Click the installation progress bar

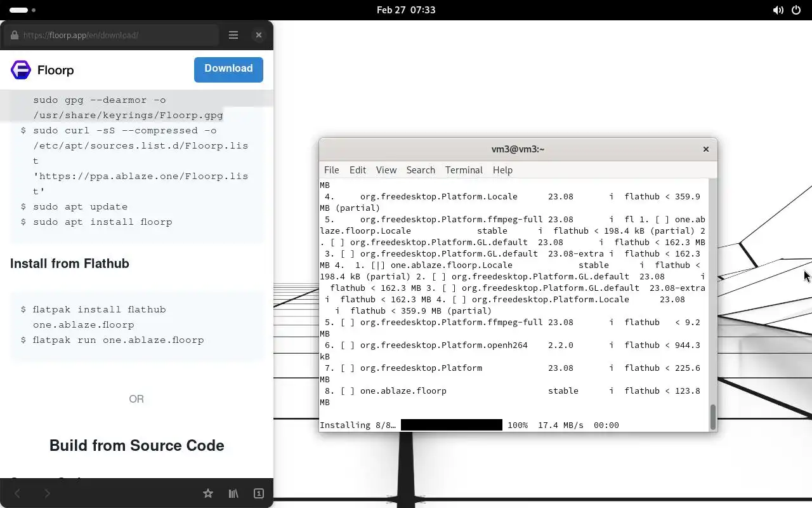click(452, 425)
